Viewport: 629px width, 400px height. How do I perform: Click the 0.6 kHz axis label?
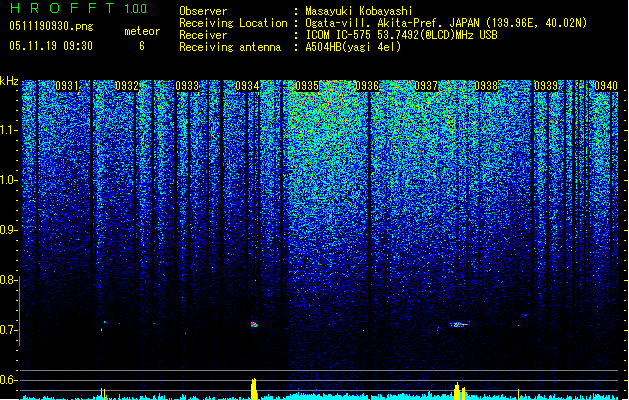click(8, 380)
